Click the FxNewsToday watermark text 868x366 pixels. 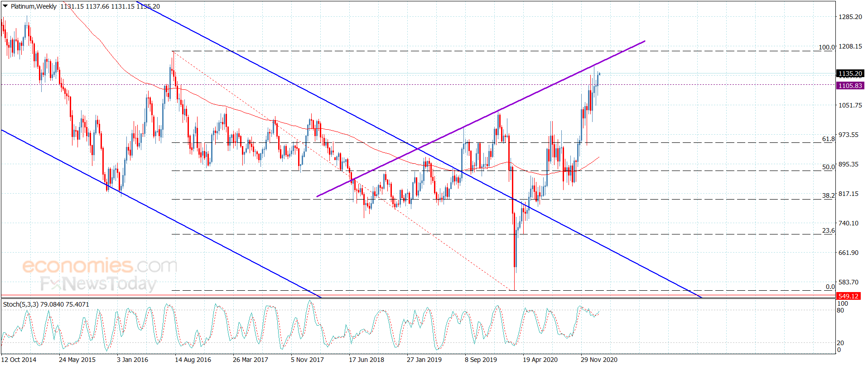click(98, 284)
